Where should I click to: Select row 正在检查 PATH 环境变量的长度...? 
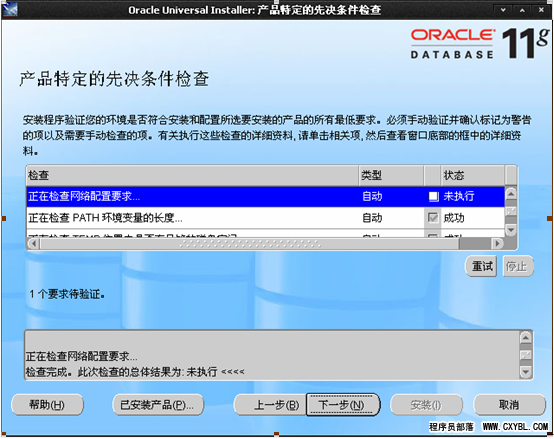tap(265, 218)
